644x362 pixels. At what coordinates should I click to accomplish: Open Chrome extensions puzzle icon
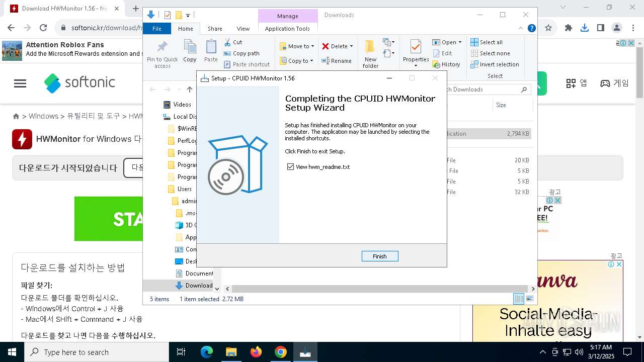569,28
